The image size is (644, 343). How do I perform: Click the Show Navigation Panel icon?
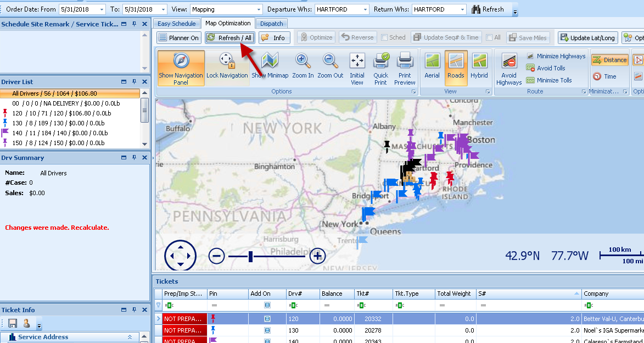point(181,68)
